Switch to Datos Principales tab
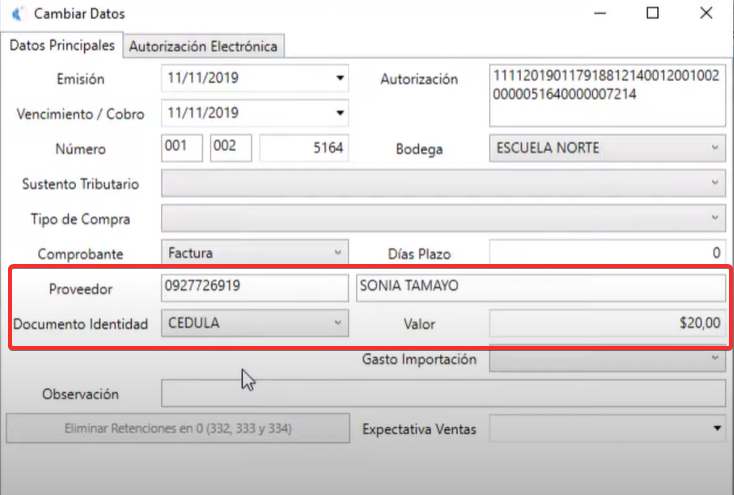This screenshot has width=734, height=495. point(62,45)
